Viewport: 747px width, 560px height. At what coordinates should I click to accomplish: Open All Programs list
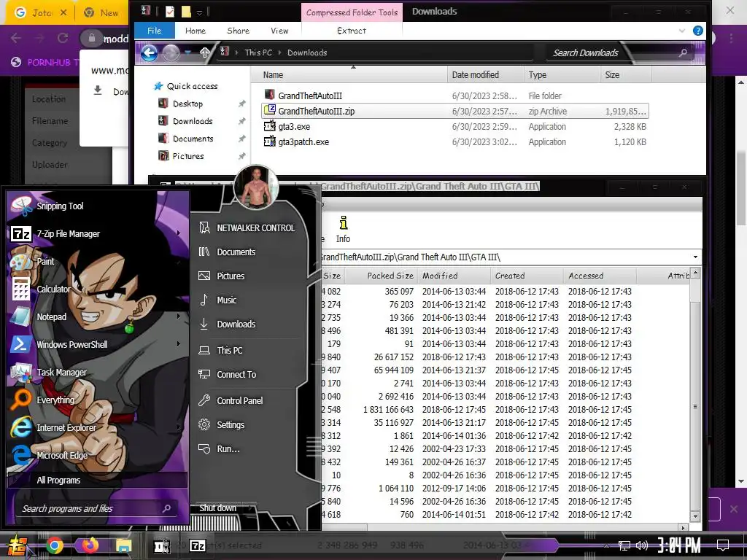58,480
